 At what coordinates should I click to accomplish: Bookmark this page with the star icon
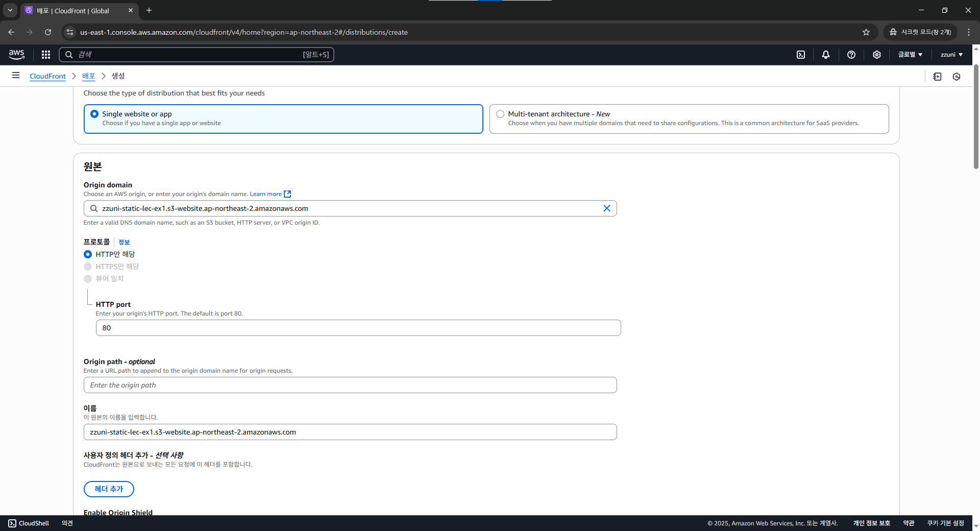pyautogui.click(x=866, y=32)
